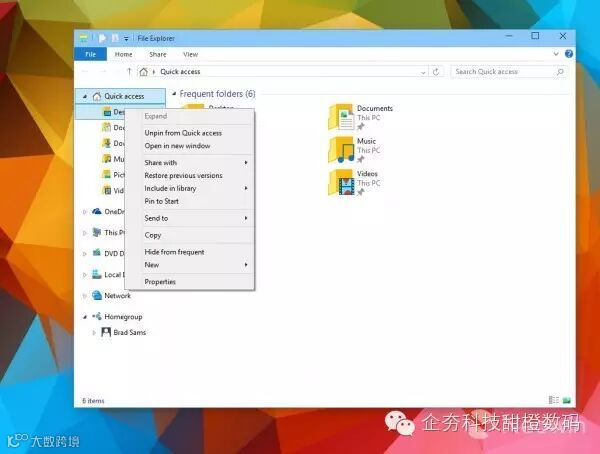Image resolution: width=600 pixels, height=454 pixels.
Task: Select the pinned Videos icon in the sidebar
Action: 107,190
